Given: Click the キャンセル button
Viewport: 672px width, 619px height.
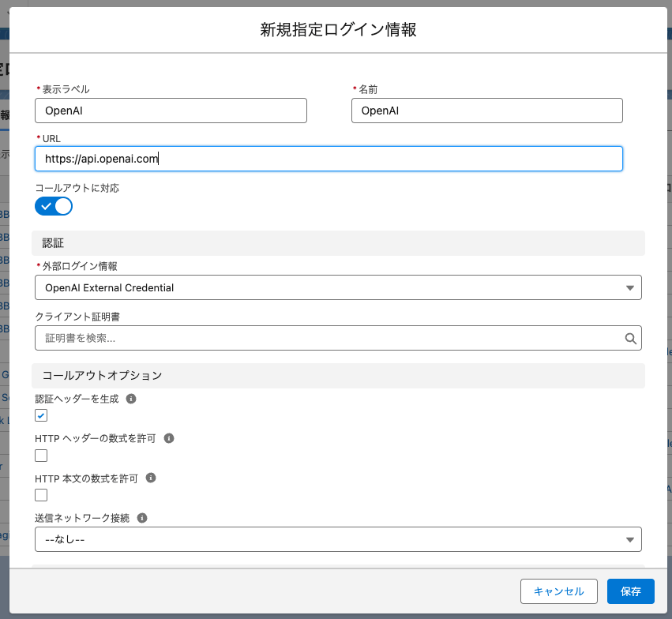Looking at the screenshot, I should (559, 591).
